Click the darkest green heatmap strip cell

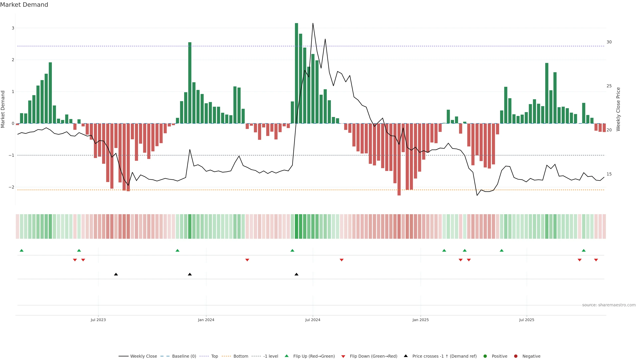coord(297,226)
